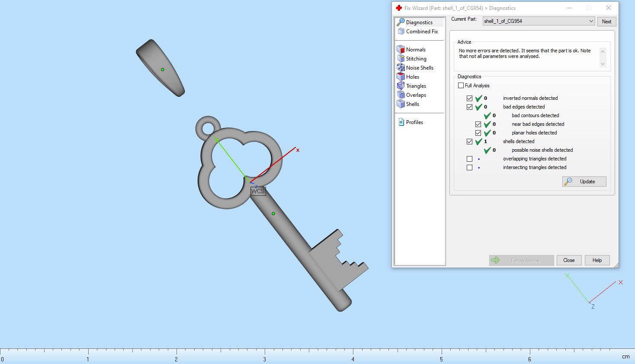Click the green point on key shaft
This screenshot has width=635, height=364.
[273, 214]
